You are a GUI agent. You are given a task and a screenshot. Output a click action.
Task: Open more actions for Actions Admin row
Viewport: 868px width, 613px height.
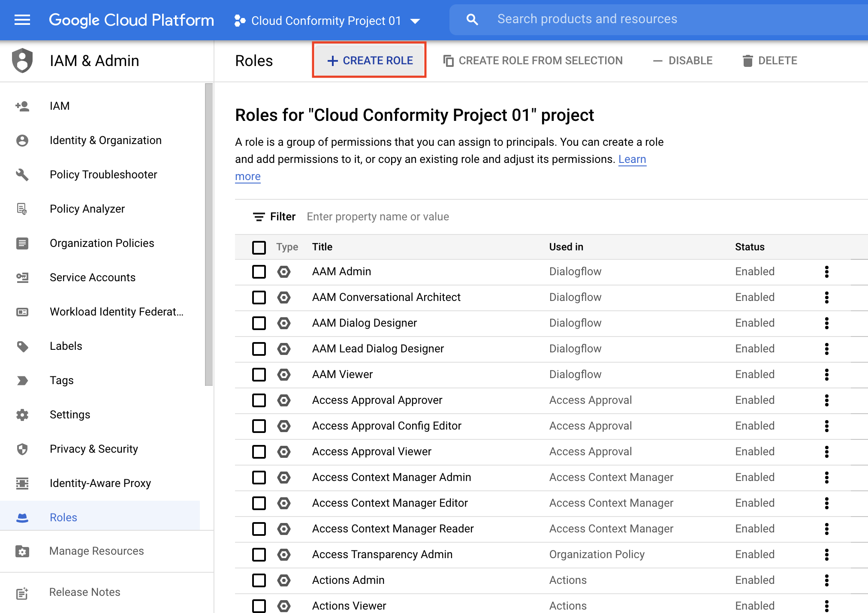tap(826, 580)
